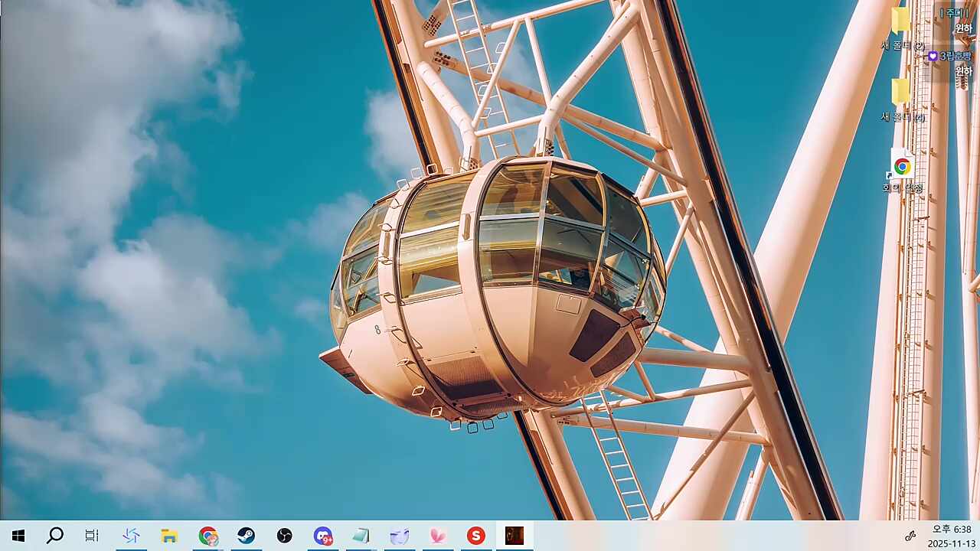Open File Explorer from the taskbar

point(169,536)
